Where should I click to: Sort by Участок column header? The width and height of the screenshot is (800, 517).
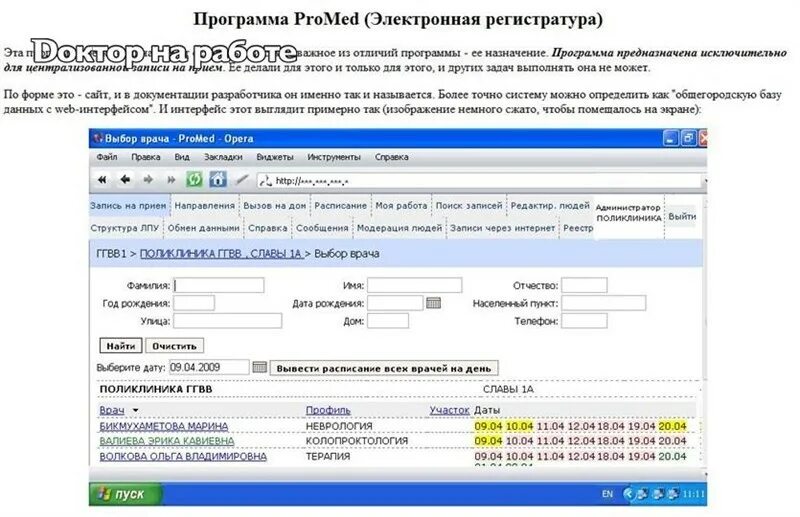(449, 410)
